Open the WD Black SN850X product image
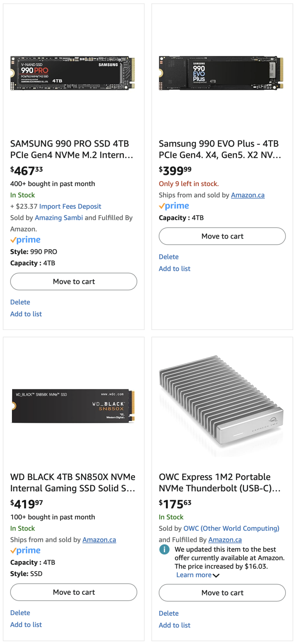This screenshot has height=644, width=296. tap(73, 406)
